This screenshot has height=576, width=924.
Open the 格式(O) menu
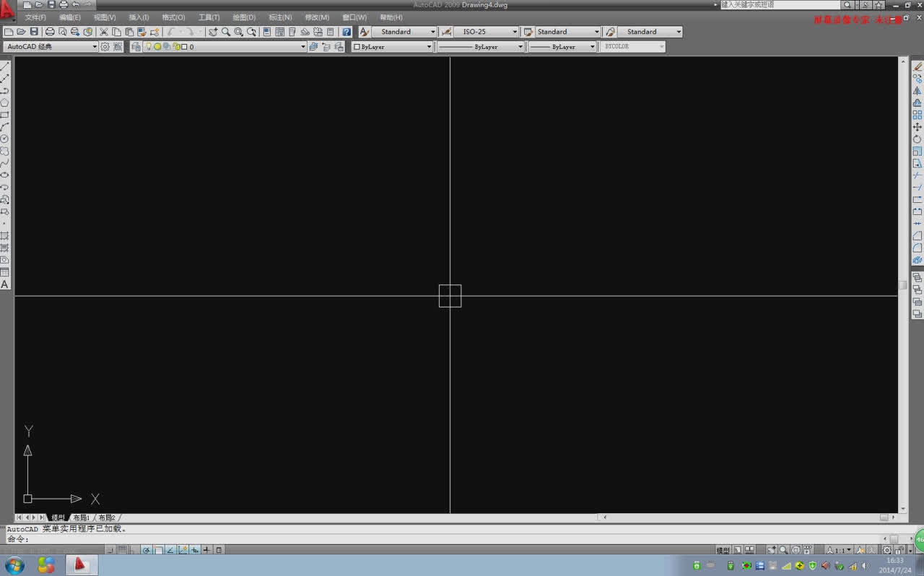173,17
